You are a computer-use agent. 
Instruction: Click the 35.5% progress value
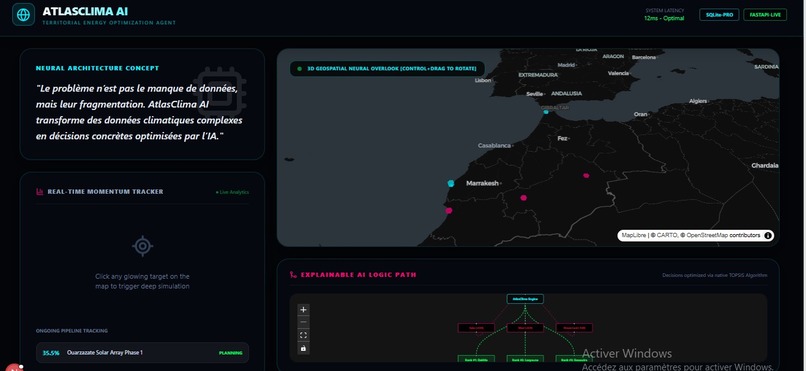(x=51, y=353)
